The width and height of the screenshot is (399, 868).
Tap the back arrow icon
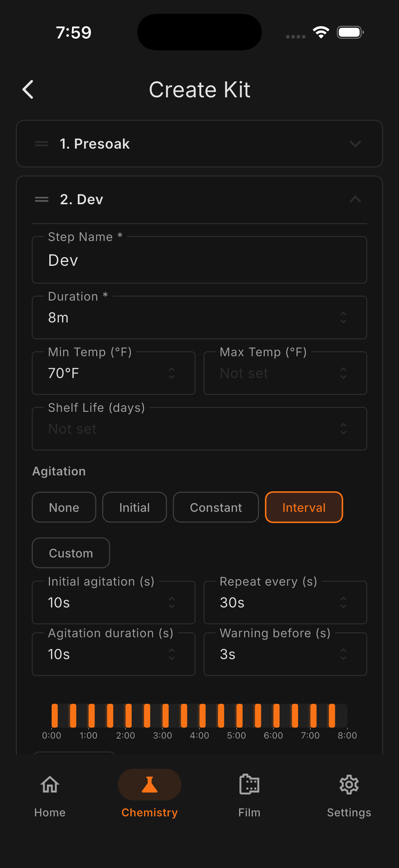(28, 90)
